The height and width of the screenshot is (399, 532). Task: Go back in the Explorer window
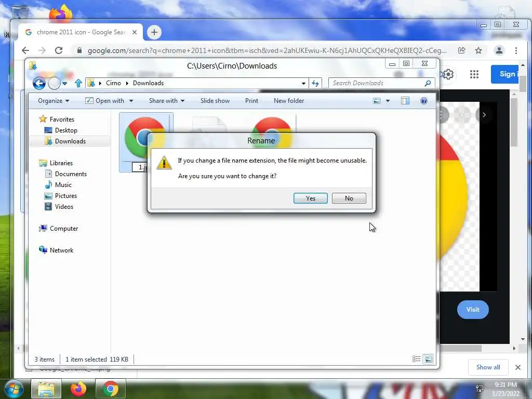point(39,83)
